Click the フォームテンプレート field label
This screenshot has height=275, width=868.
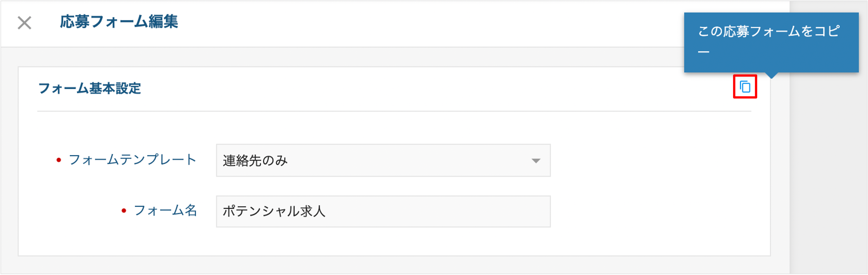[x=132, y=160]
